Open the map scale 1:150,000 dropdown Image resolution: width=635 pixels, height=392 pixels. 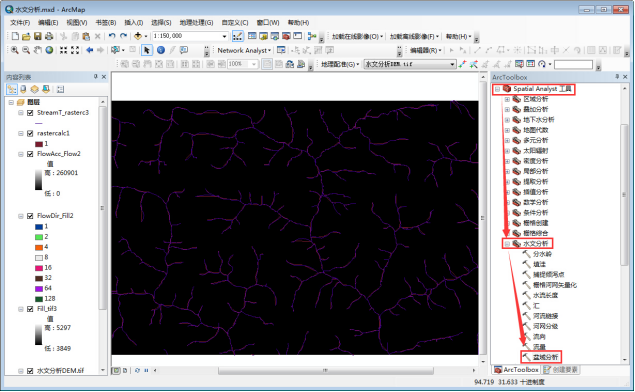(x=224, y=36)
